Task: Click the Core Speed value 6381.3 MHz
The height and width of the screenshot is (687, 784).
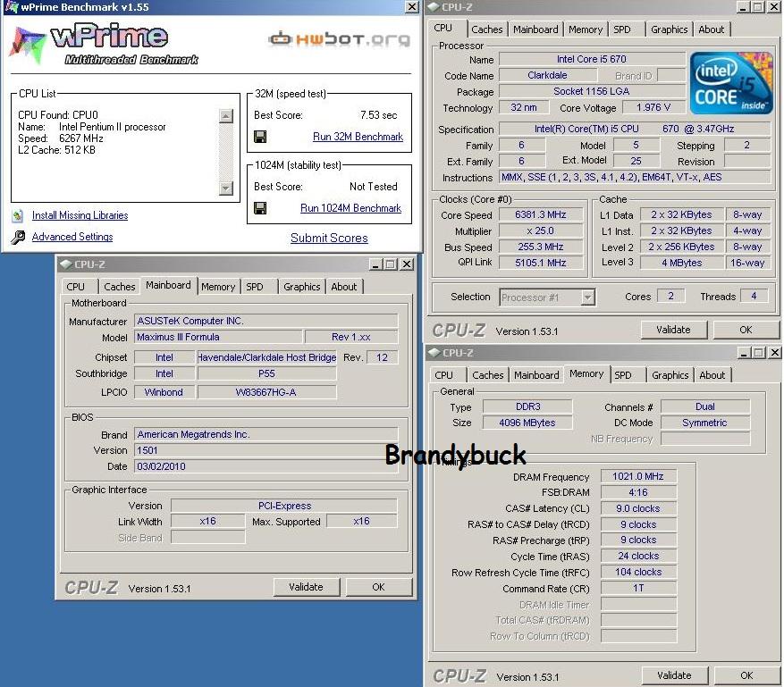Action: click(541, 214)
